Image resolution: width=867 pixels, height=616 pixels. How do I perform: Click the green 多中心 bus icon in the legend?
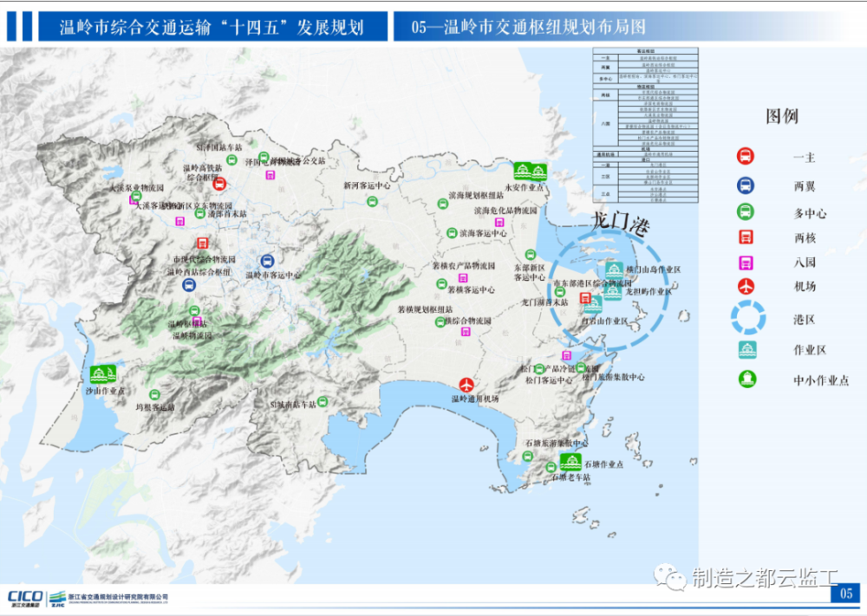tap(746, 212)
